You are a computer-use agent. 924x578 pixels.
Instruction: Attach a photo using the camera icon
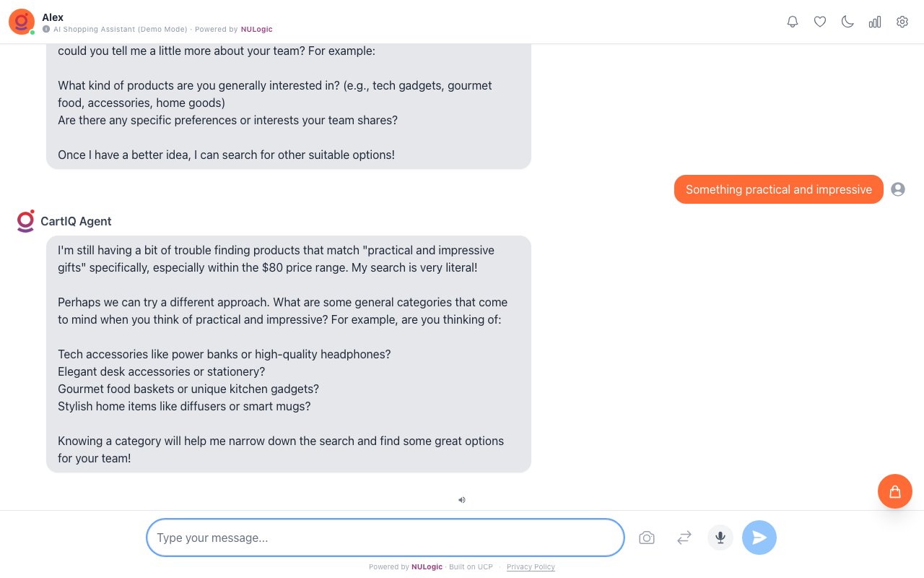click(647, 538)
